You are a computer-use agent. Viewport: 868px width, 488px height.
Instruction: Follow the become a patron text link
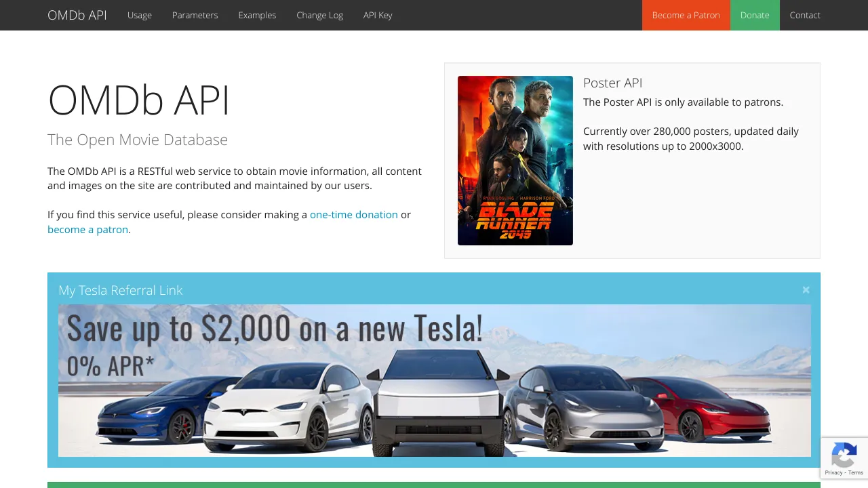point(88,230)
